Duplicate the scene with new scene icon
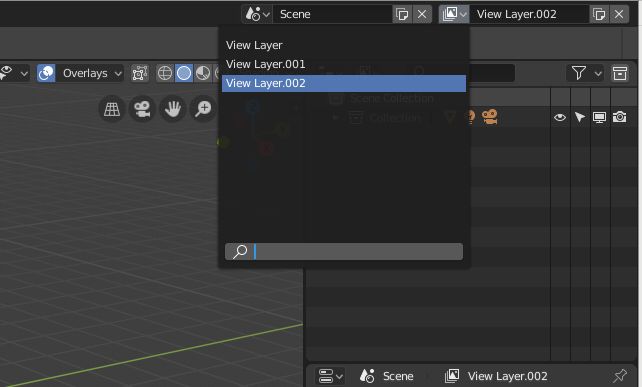642x387 pixels. pos(402,14)
